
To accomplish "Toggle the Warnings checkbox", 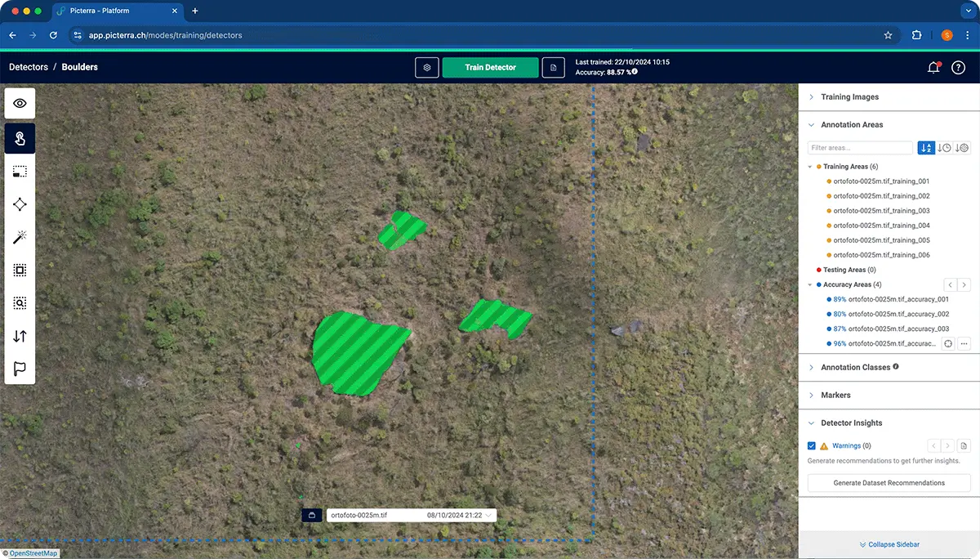I will point(812,445).
